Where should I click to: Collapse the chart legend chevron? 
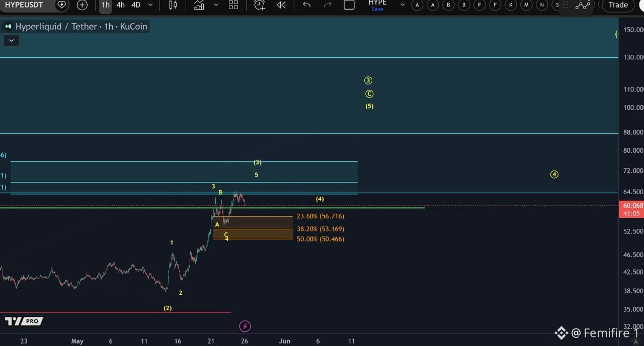click(11, 41)
